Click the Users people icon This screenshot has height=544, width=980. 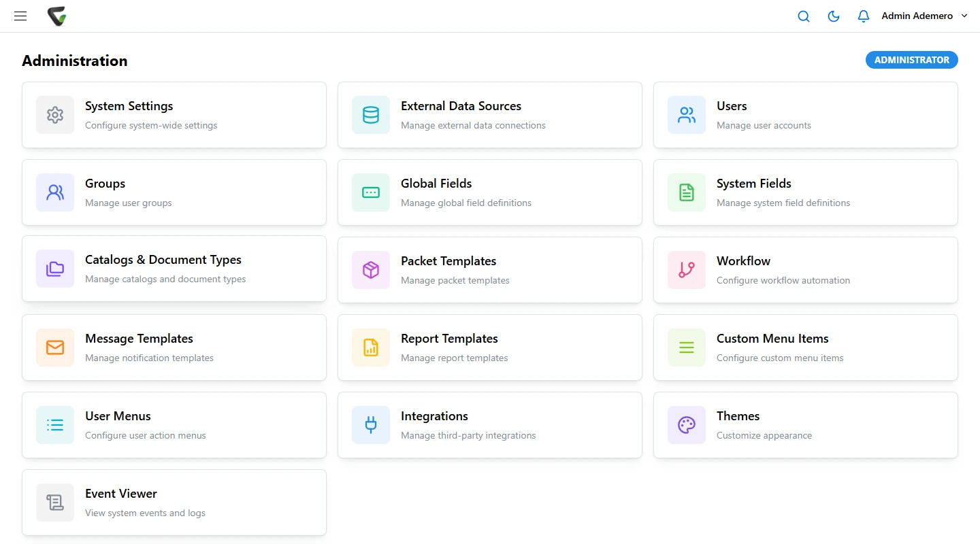(x=687, y=115)
